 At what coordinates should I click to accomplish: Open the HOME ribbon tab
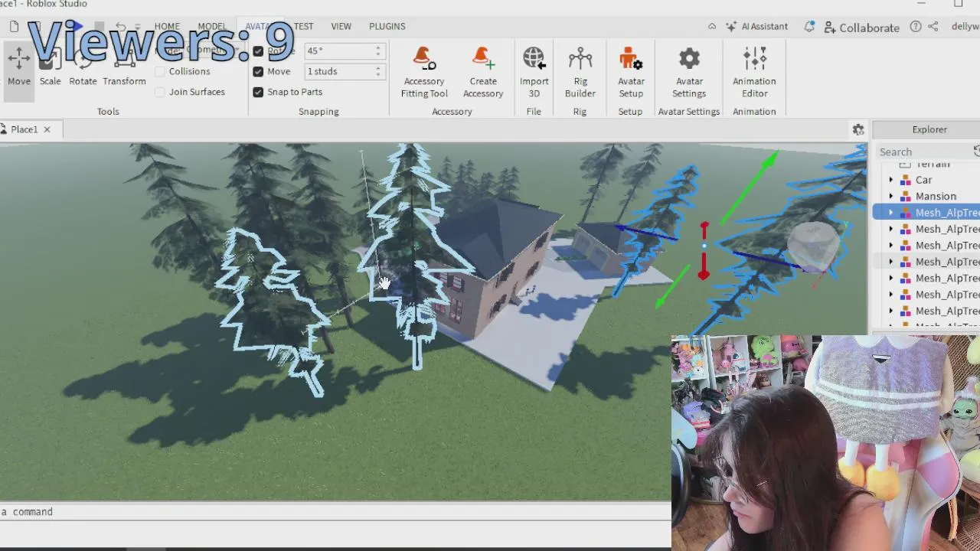pyautogui.click(x=167, y=26)
